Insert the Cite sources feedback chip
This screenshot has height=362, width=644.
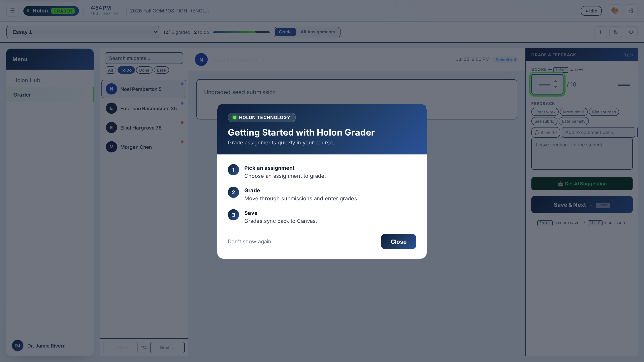tap(604, 112)
